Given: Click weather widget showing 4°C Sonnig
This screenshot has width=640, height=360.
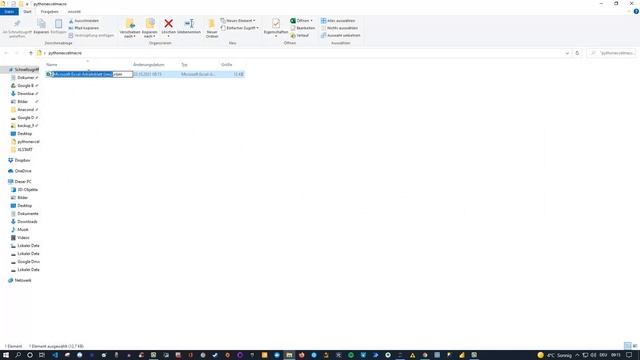Looking at the screenshot, I should (555, 355).
